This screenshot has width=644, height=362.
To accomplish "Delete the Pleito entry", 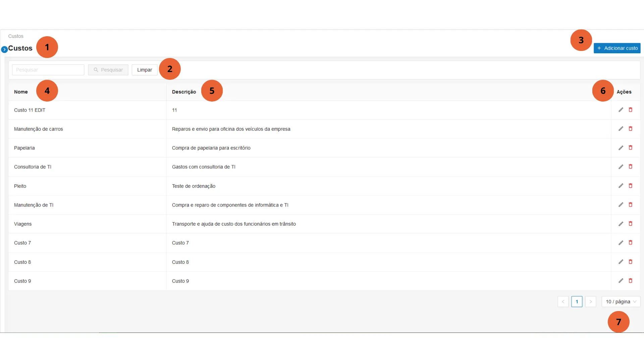I will tap(631, 186).
